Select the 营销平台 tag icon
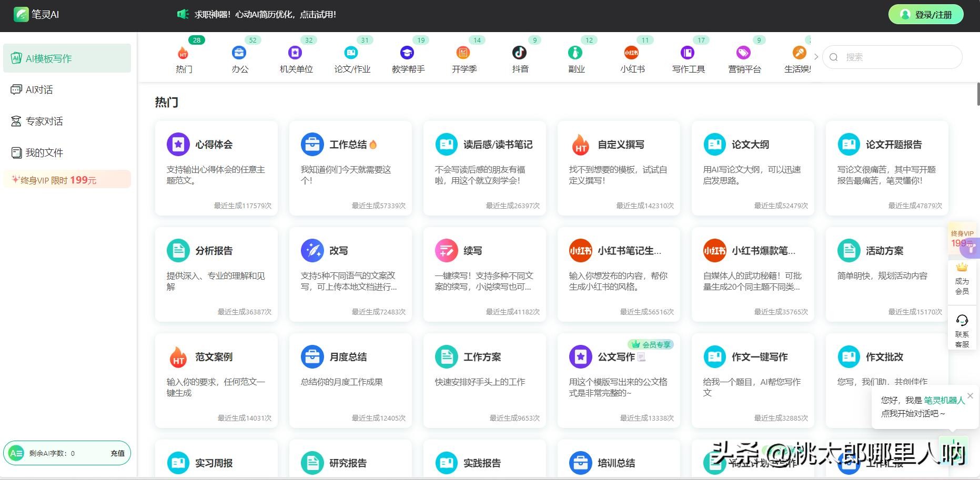 [743, 53]
